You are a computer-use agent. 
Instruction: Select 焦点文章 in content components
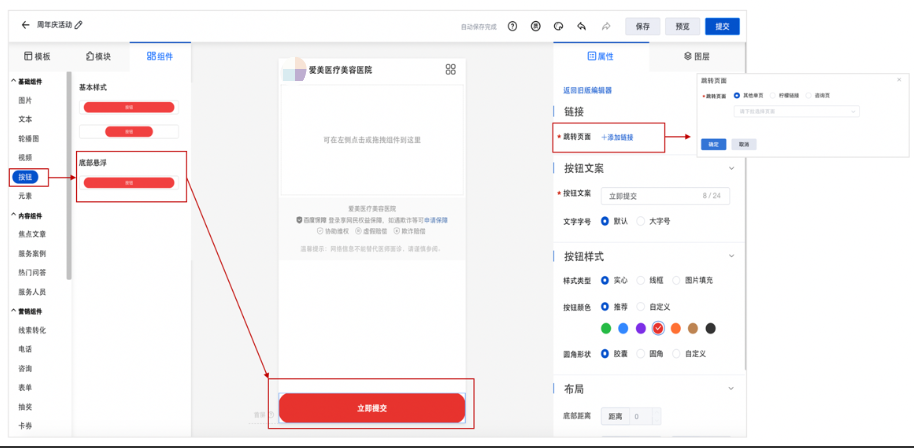[32, 234]
